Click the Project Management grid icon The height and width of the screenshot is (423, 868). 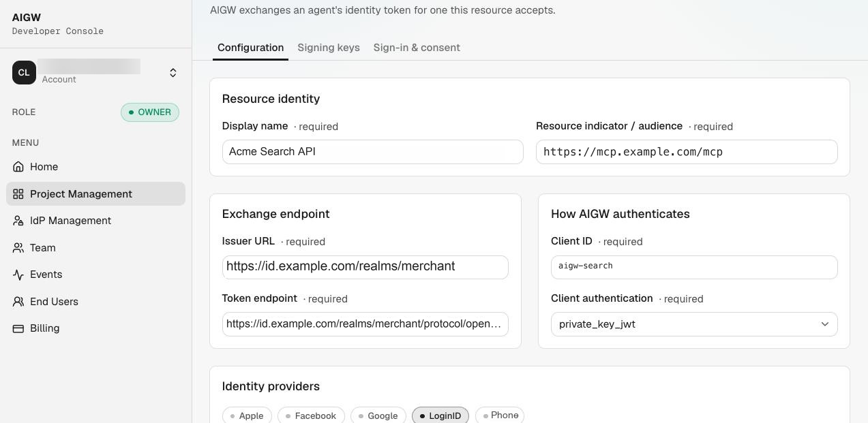[18, 194]
